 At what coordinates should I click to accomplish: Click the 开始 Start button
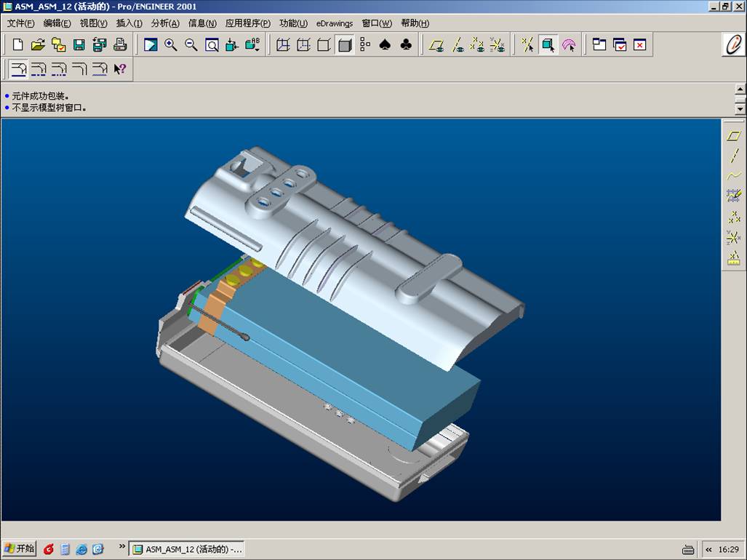click(x=20, y=548)
